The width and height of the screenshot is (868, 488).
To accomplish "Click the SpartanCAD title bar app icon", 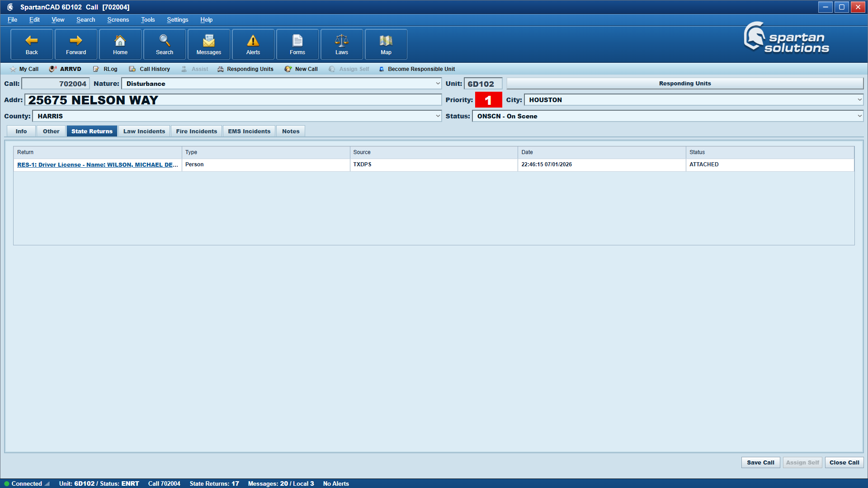I will pos(10,7).
